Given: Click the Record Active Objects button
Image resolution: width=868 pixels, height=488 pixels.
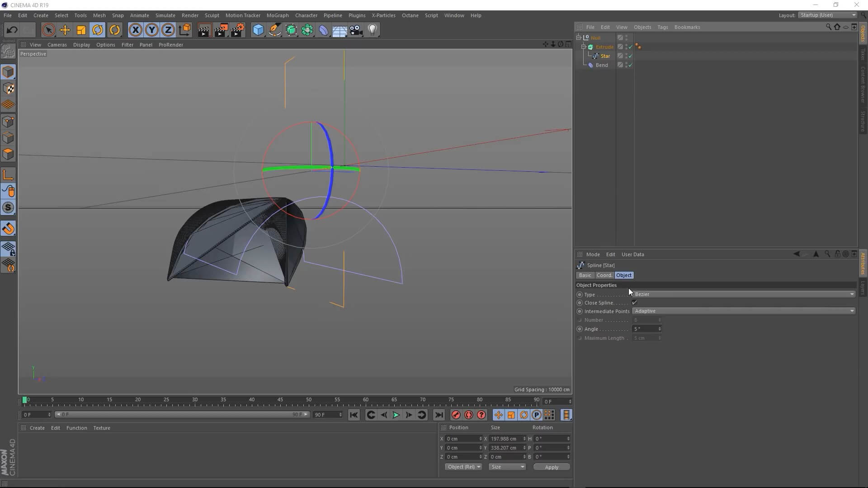Looking at the screenshot, I should click(456, 415).
